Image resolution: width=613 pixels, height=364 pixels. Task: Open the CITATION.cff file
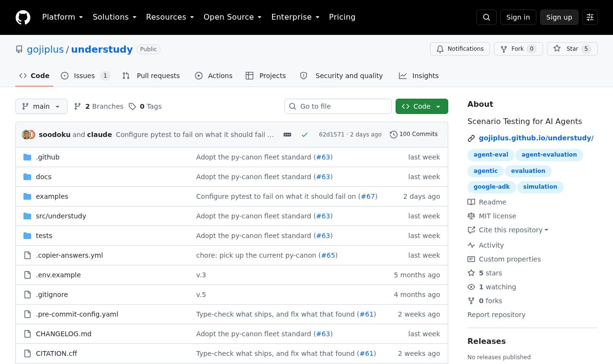57,353
